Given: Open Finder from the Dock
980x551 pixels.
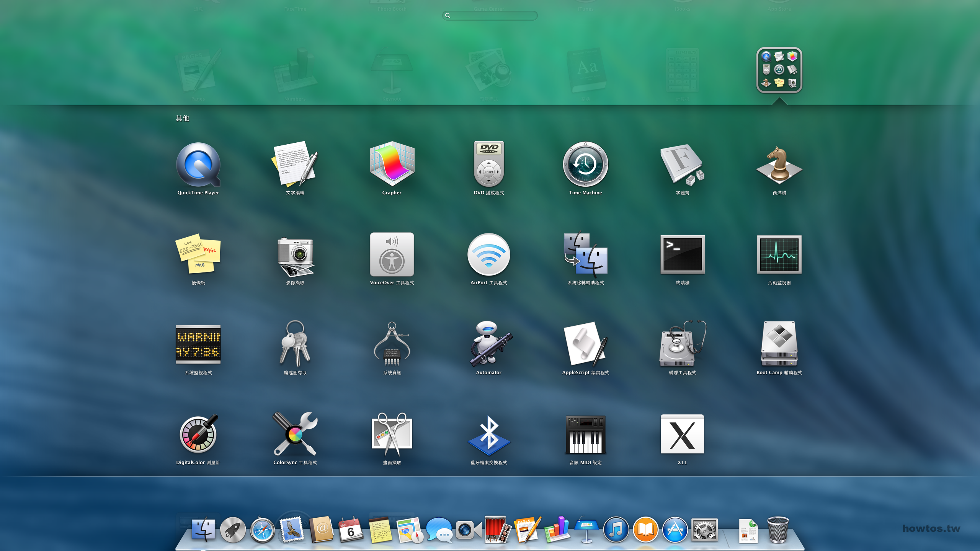Looking at the screenshot, I should (203, 530).
